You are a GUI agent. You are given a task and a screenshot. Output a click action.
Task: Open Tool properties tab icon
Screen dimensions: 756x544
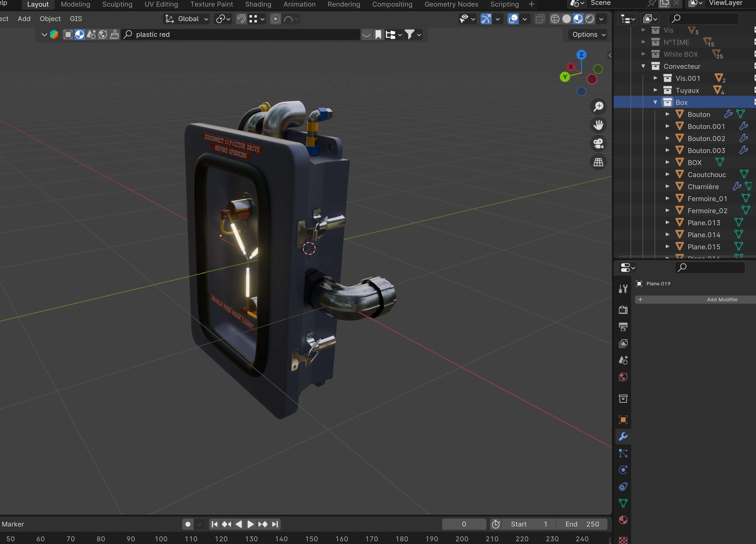point(623,289)
